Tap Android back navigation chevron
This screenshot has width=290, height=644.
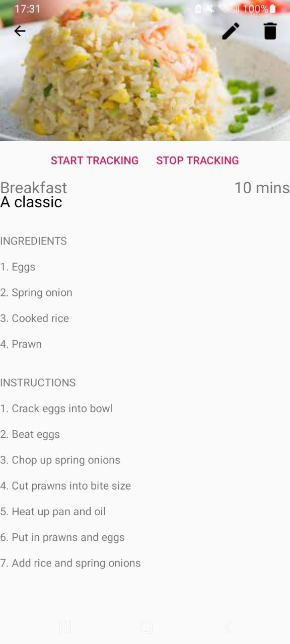[228, 627]
